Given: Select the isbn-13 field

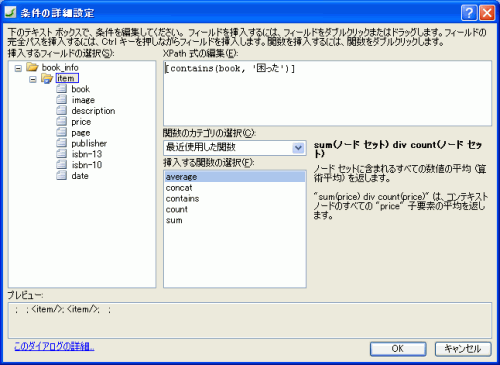Looking at the screenshot, I should coord(87,154).
